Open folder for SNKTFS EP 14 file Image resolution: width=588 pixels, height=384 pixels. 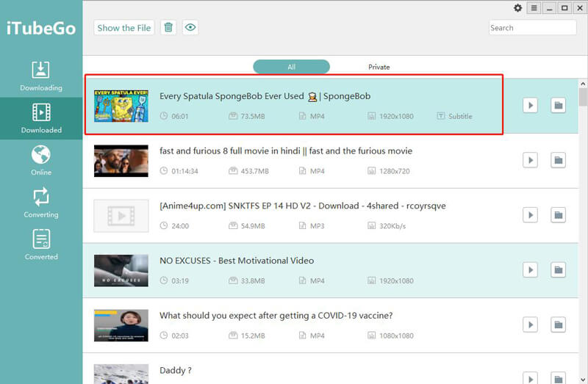(x=558, y=215)
